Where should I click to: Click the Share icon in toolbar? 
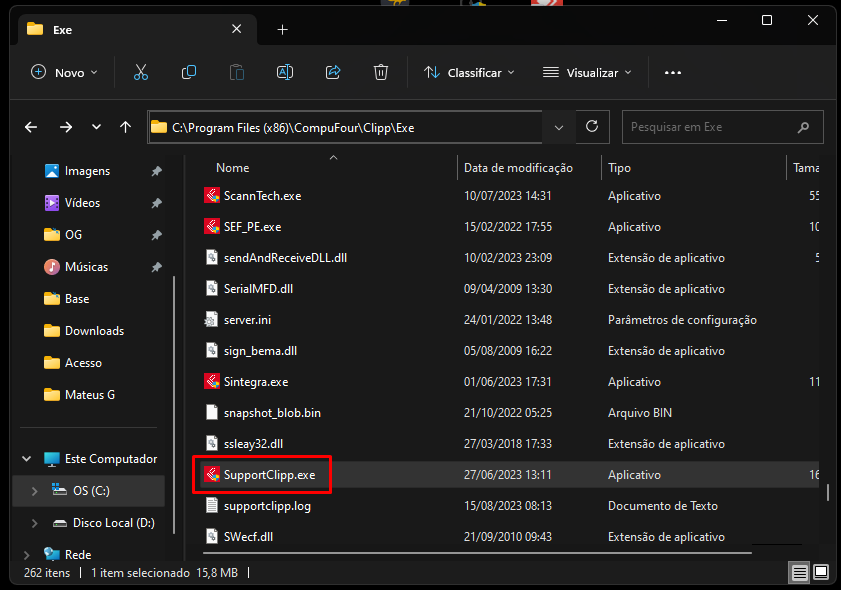pos(333,72)
